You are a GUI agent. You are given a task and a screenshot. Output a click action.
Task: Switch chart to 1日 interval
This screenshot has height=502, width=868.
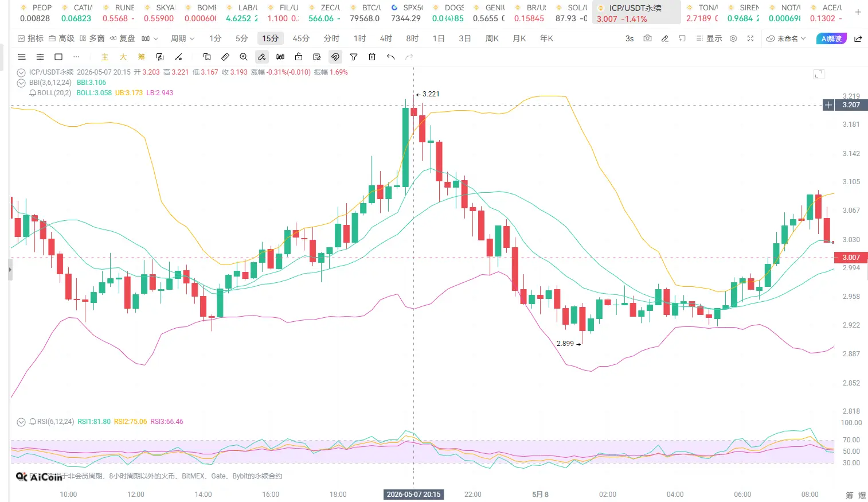439,38
